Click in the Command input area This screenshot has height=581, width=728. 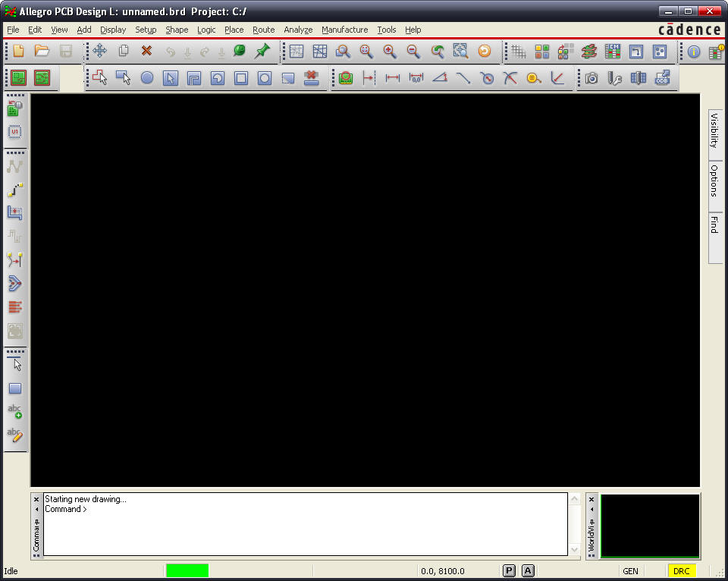pyautogui.click(x=305, y=524)
